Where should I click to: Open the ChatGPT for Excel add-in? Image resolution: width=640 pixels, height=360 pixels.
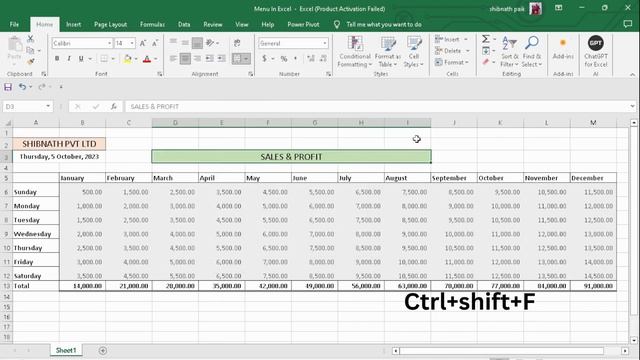(596, 51)
